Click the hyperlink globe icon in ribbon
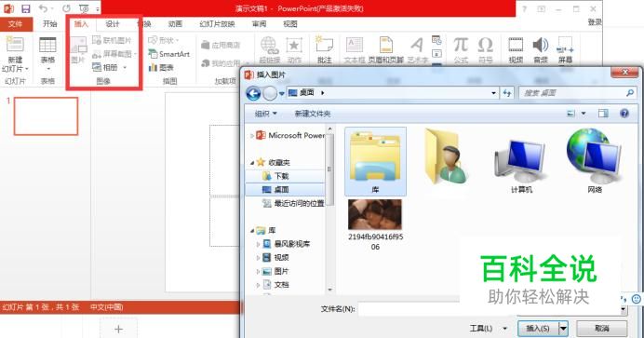Viewport: 644px width, 338px height. [x=270, y=46]
